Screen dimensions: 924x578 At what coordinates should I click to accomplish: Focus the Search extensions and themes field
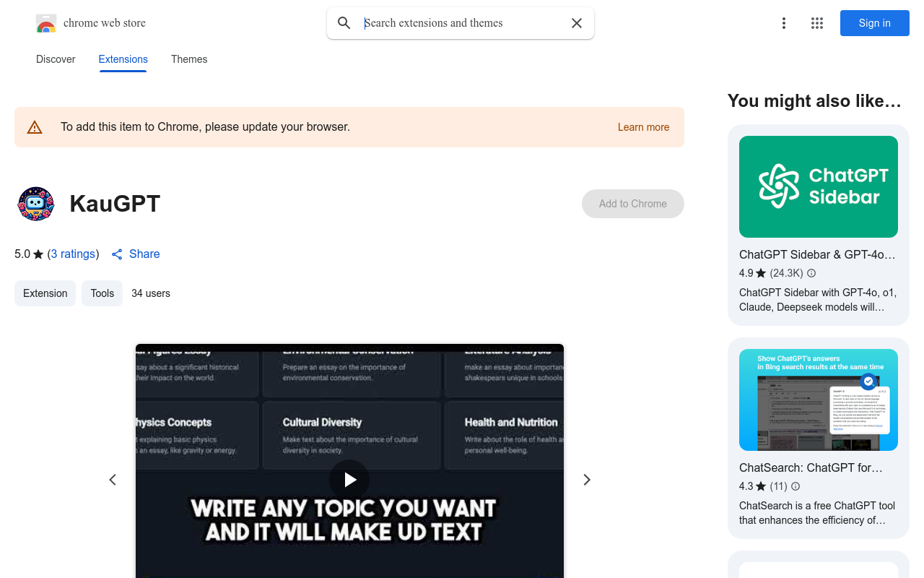pos(462,23)
